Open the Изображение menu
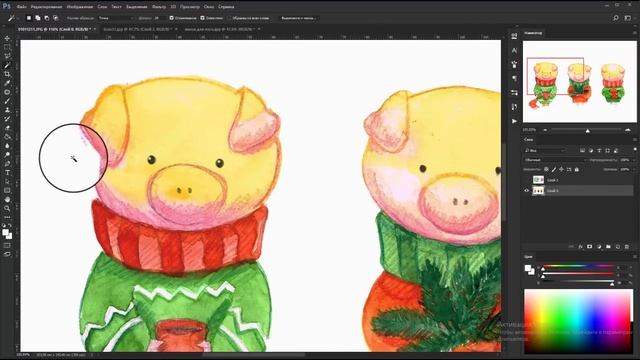The image size is (640, 360). click(x=80, y=7)
